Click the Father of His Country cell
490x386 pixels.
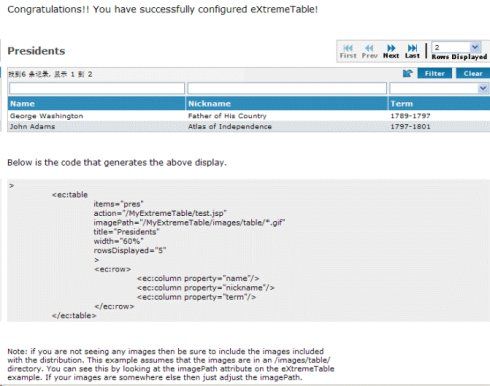tap(227, 116)
